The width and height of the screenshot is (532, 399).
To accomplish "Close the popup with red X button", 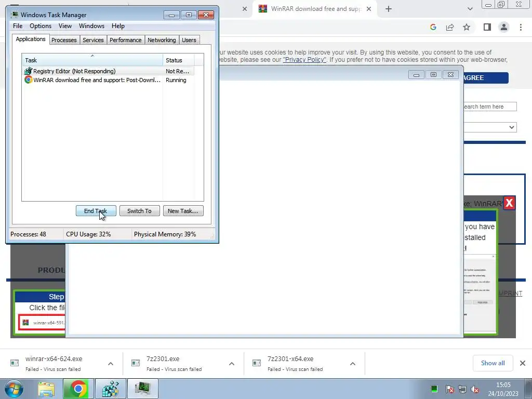I will tap(509, 203).
